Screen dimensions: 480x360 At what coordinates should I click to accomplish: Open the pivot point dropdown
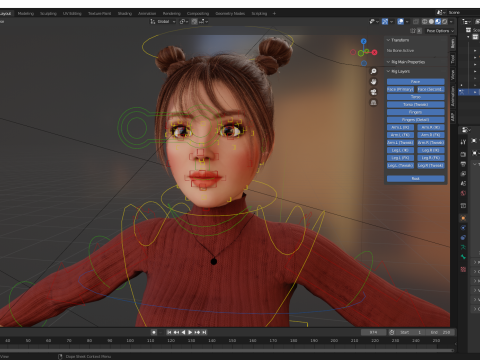pos(184,22)
